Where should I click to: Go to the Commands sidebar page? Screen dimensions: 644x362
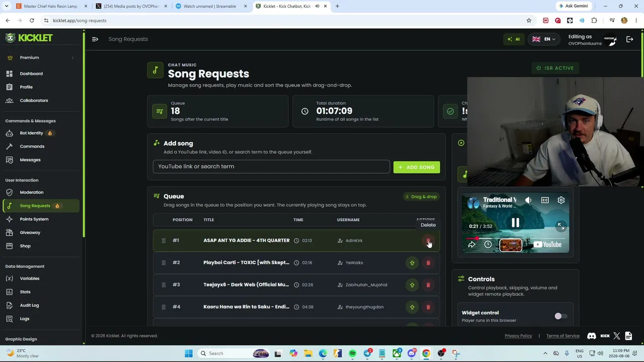32,146
